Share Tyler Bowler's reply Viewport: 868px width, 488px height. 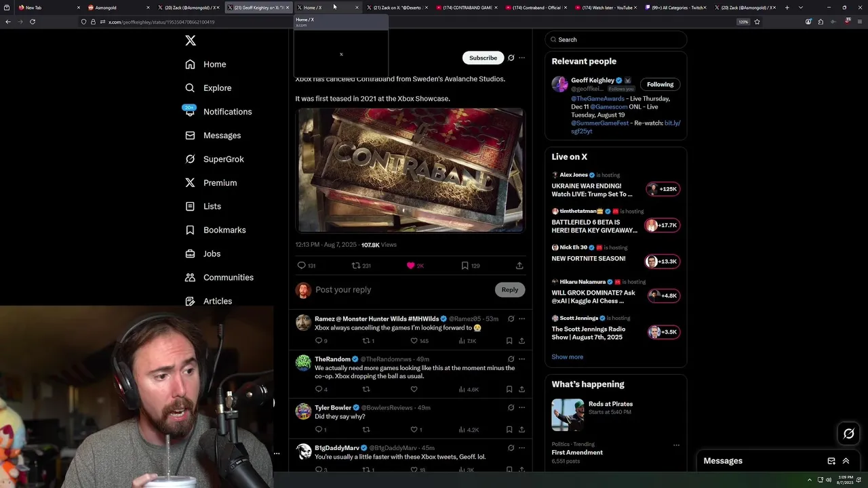point(521,429)
